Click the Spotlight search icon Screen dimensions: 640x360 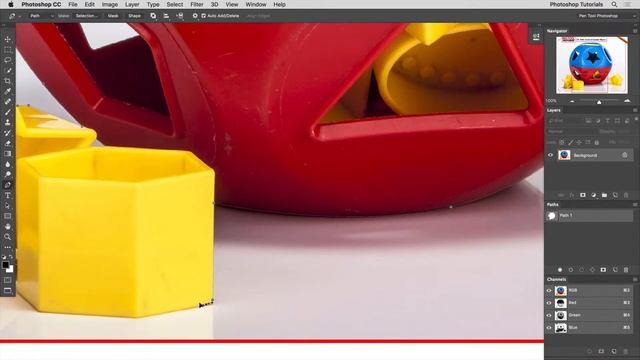tap(614, 4)
